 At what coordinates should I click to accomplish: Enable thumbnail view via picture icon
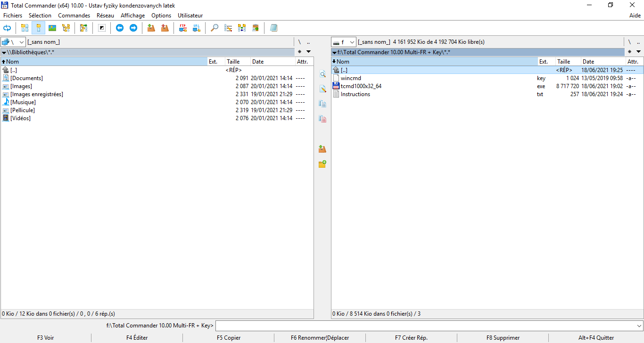pos(52,28)
